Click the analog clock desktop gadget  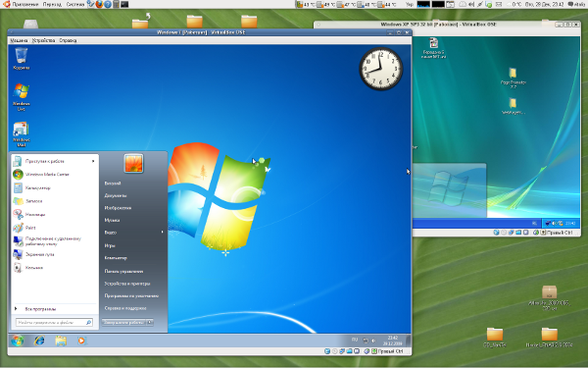[x=381, y=69]
